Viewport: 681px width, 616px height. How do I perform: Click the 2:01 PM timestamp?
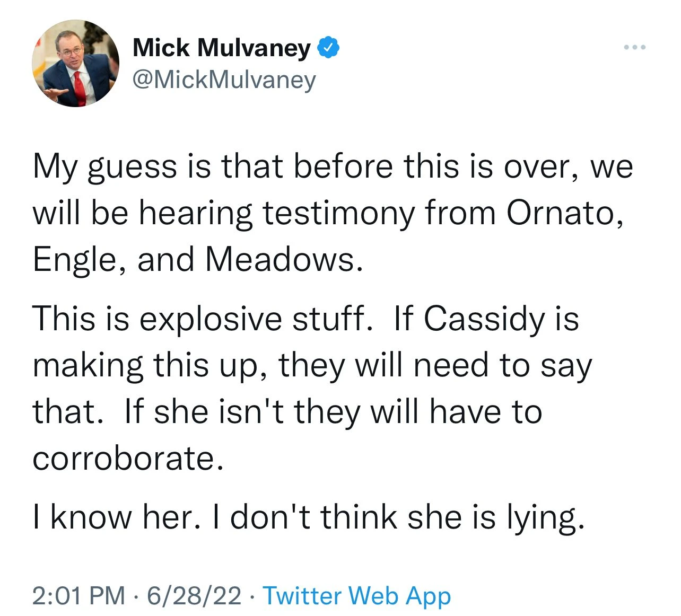[78, 595]
